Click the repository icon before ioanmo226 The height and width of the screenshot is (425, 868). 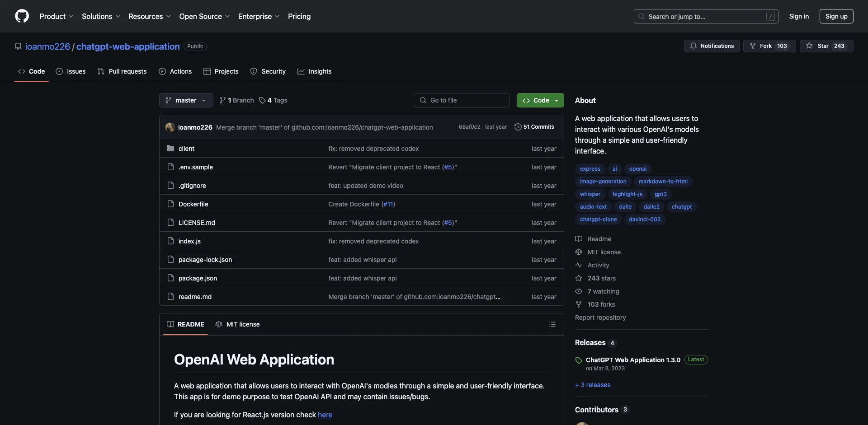coord(18,47)
